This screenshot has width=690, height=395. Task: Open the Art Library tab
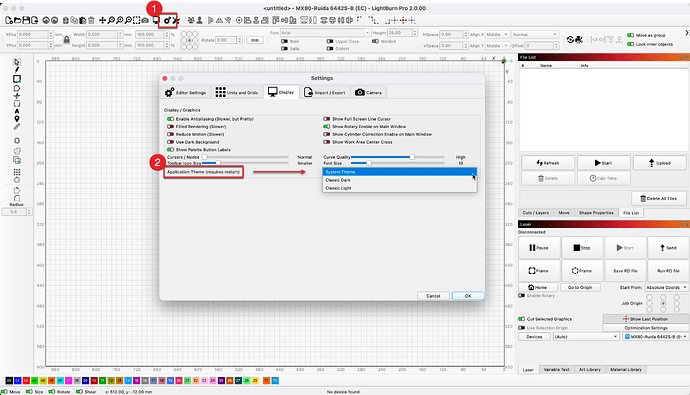click(x=590, y=369)
